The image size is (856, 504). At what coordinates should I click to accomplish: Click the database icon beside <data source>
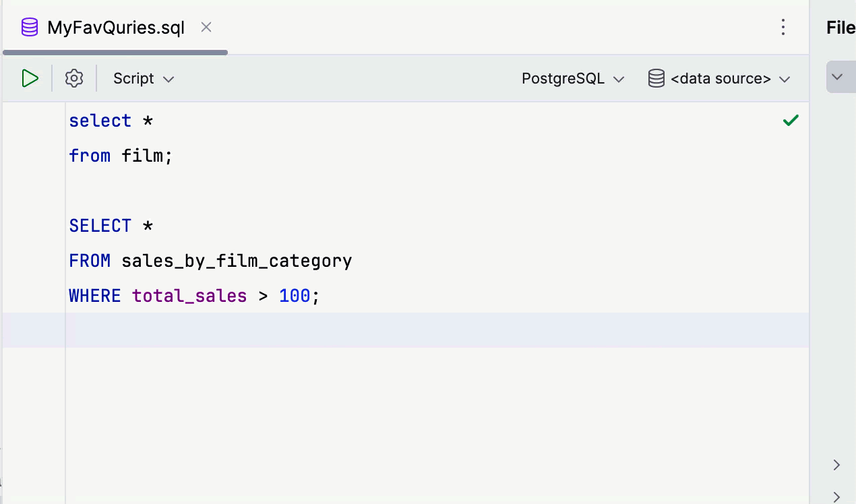[656, 79]
